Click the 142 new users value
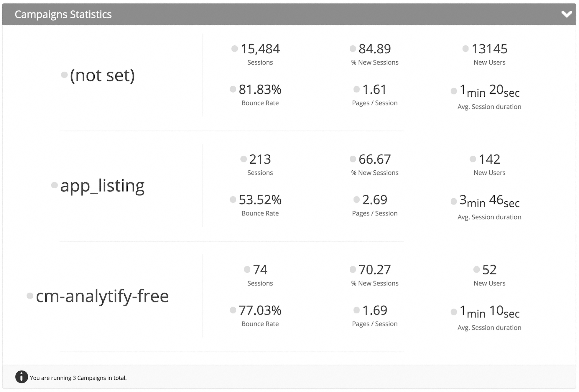The height and width of the screenshot is (392, 579). tap(489, 159)
